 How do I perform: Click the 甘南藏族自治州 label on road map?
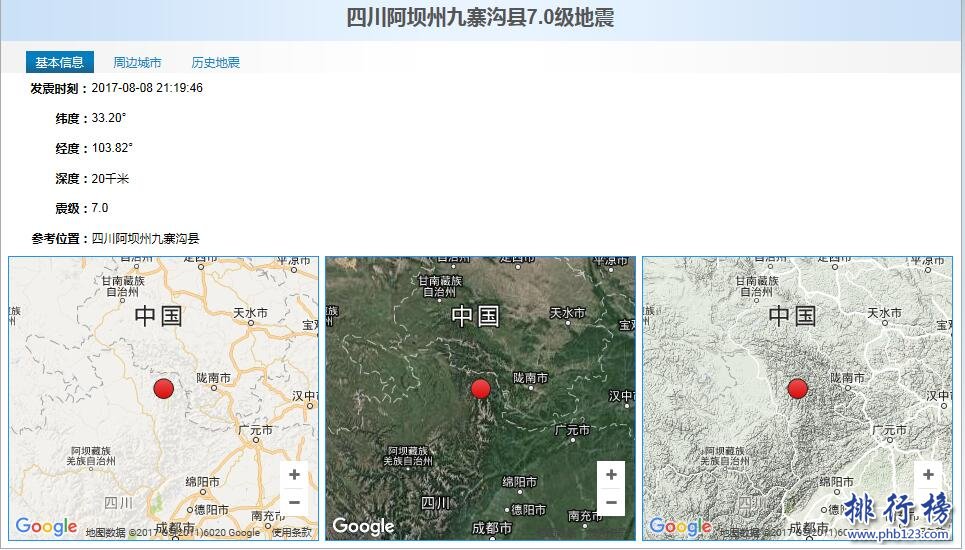pos(123,286)
